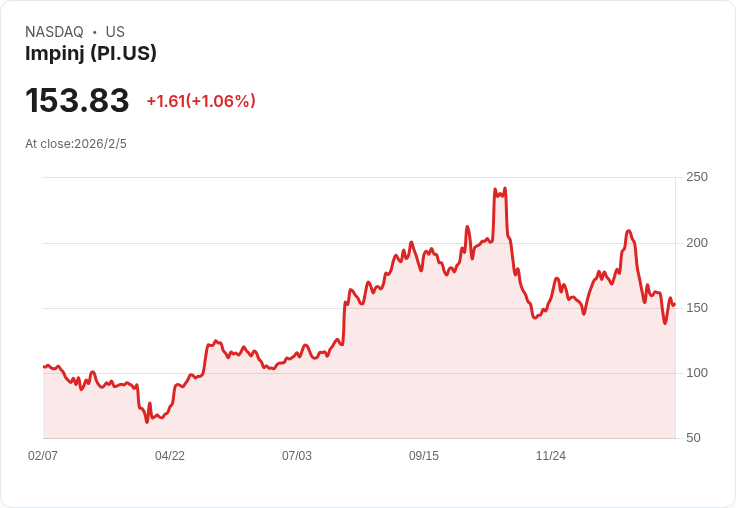Click the 250 y-axis price label
This screenshot has height=508, width=736.
click(x=697, y=177)
